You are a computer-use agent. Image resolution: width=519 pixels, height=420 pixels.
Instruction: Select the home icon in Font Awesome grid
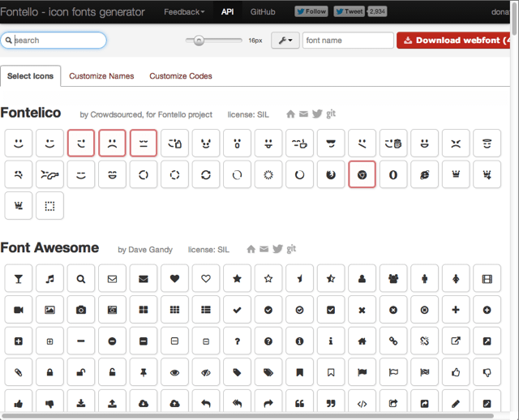tap(362, 341)
